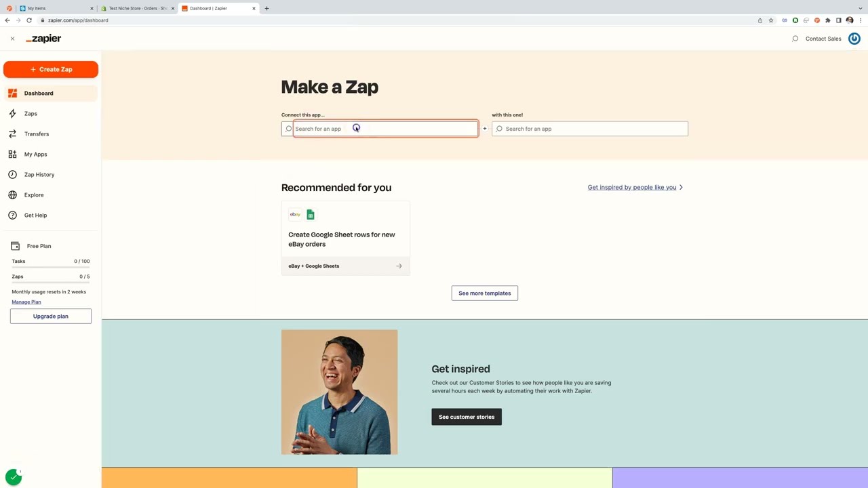Viewport: 868px width, 488px height.
Task: Click the share page icon in address bar
Action: pyautogui.click(x=760, y=20)
